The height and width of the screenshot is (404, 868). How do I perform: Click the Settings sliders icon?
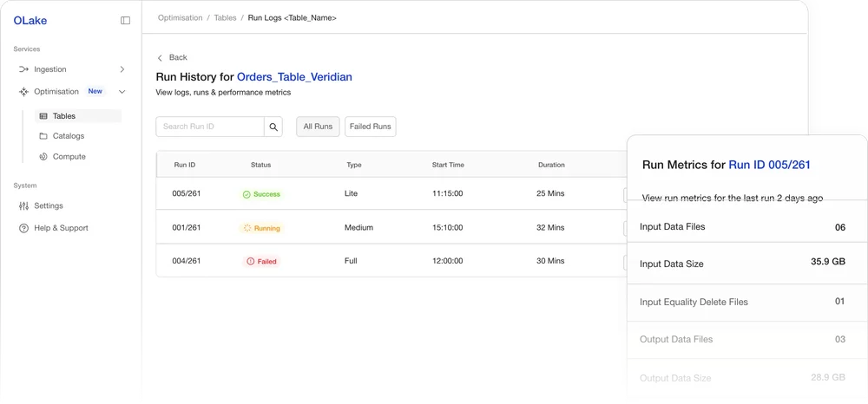tap(23, 206)
